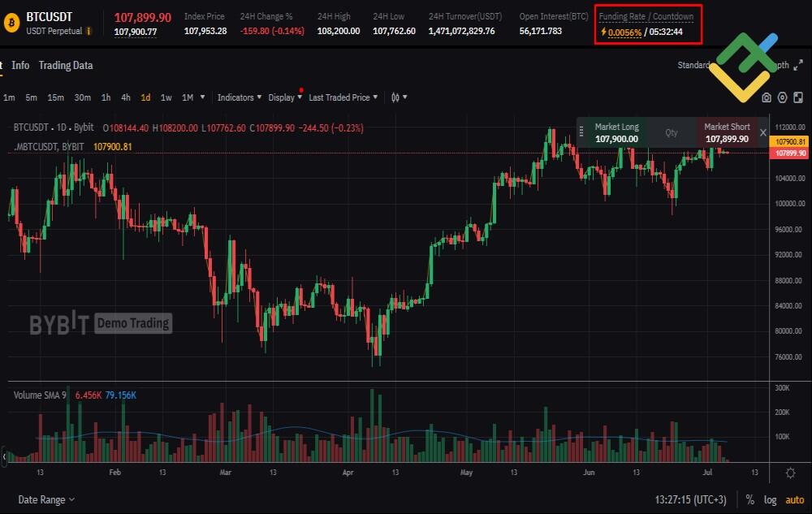
Task: Collapse the panel arrow beside volume pane
Action: (4, 456)
